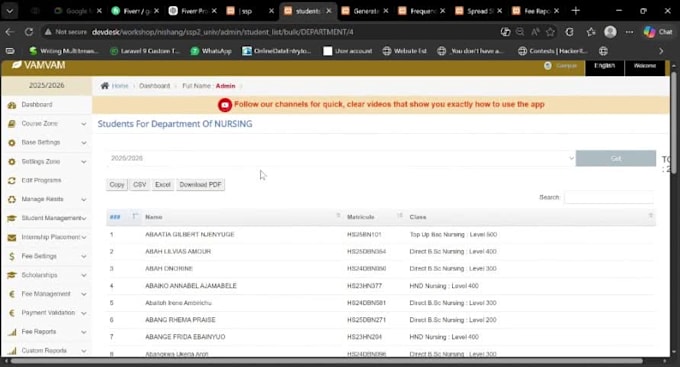680x367 pixels.
Task: Click the Edit Programs refresh icon
Action: [x=12, y=180]
